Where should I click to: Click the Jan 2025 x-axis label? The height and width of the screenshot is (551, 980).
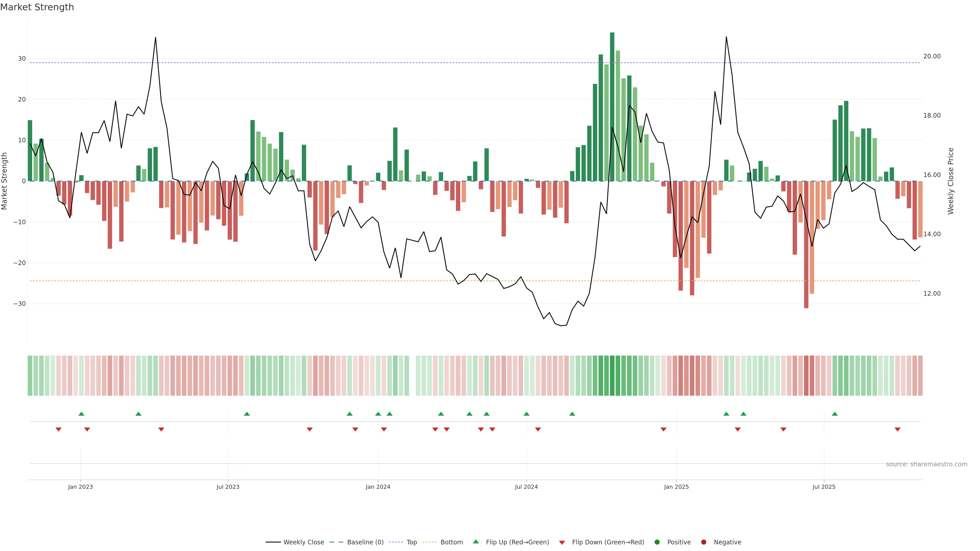pyautogui.click(x=676, y=487)
